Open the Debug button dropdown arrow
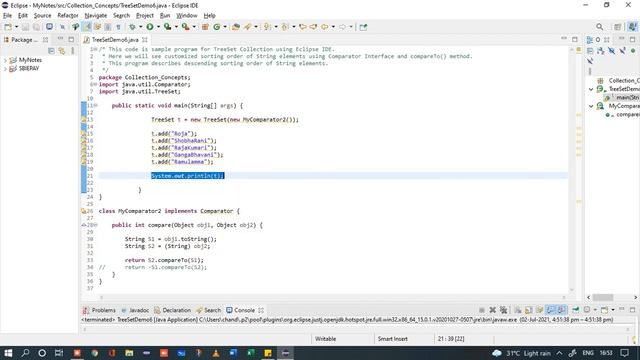The image size is (640, 360). (140, 27)
